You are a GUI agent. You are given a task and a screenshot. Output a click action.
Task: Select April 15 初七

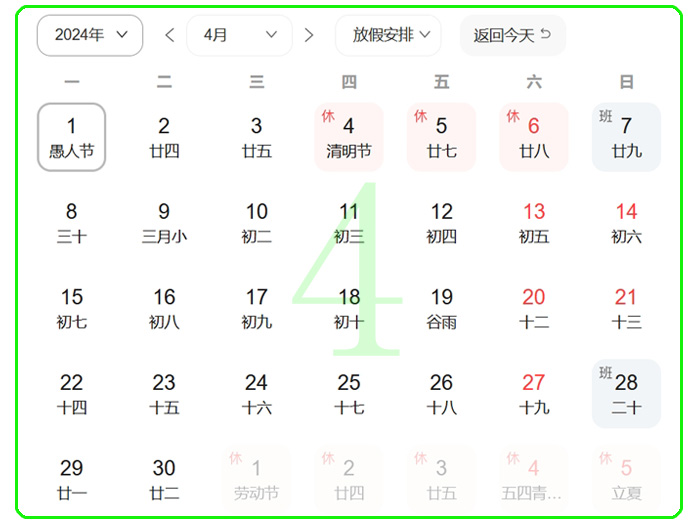click(x=71, y=308)
